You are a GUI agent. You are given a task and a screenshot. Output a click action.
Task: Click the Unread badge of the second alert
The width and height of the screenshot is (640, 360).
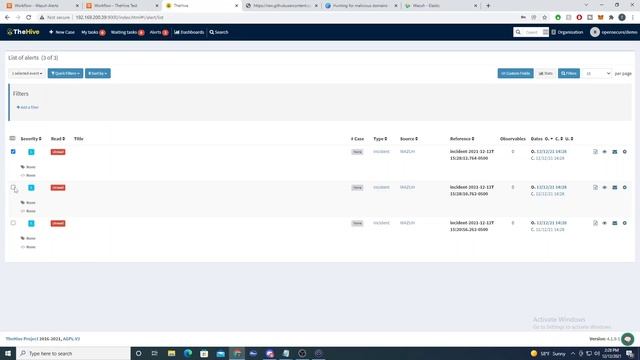pos(58,188)
